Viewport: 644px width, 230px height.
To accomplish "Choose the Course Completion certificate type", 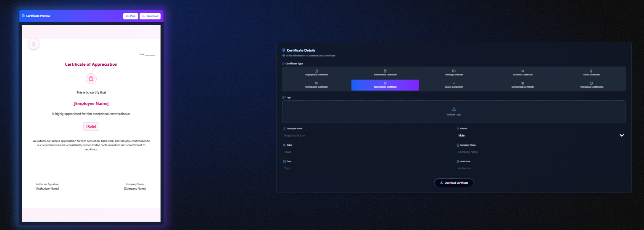I will (x=454, y=85).
